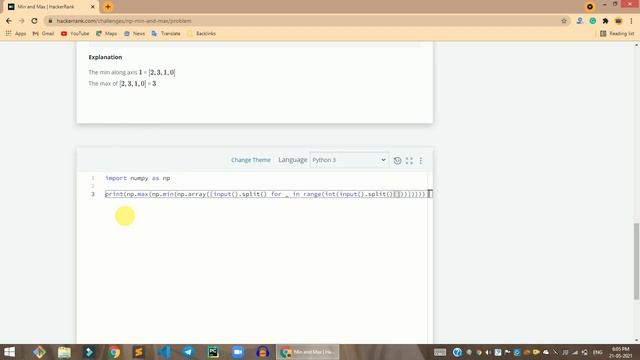Open the Python 3 language dropdown

tap(349, 160)
